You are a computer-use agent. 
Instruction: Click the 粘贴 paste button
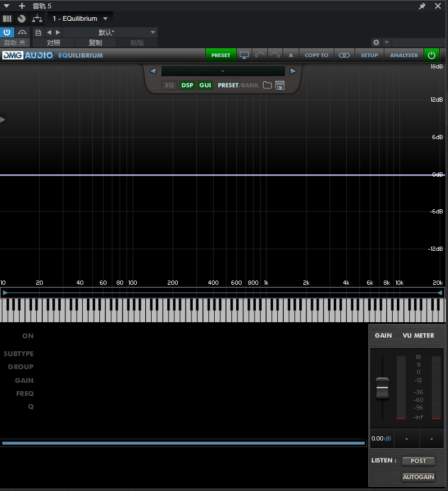[x=137, y=43]
